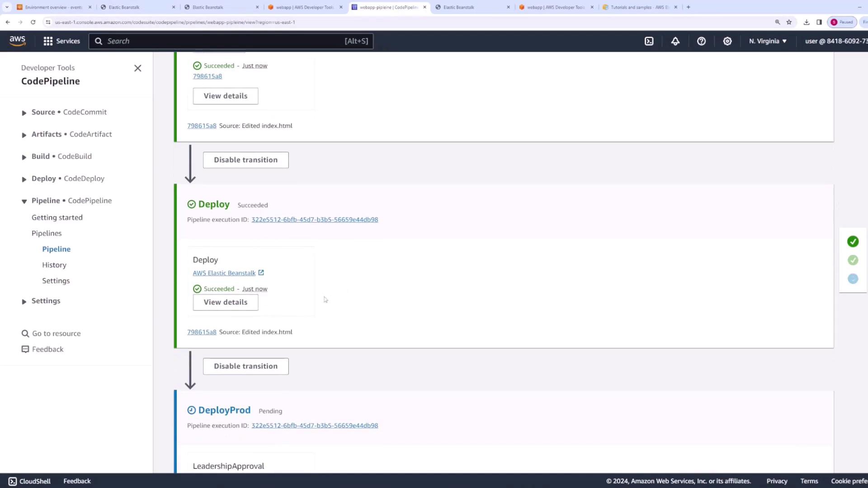Open the Services grid menu
Viewport: 868px width, 488px height.
[61, 41]
